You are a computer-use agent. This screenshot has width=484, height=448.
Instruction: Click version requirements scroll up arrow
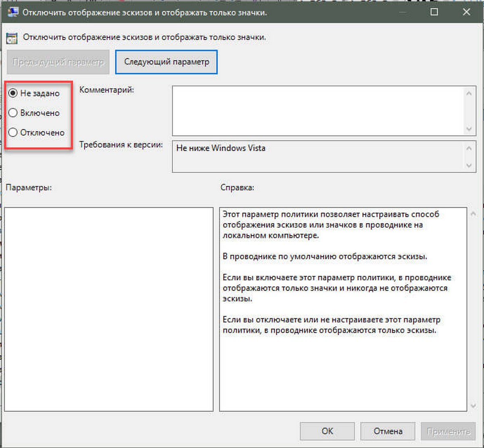469,148
